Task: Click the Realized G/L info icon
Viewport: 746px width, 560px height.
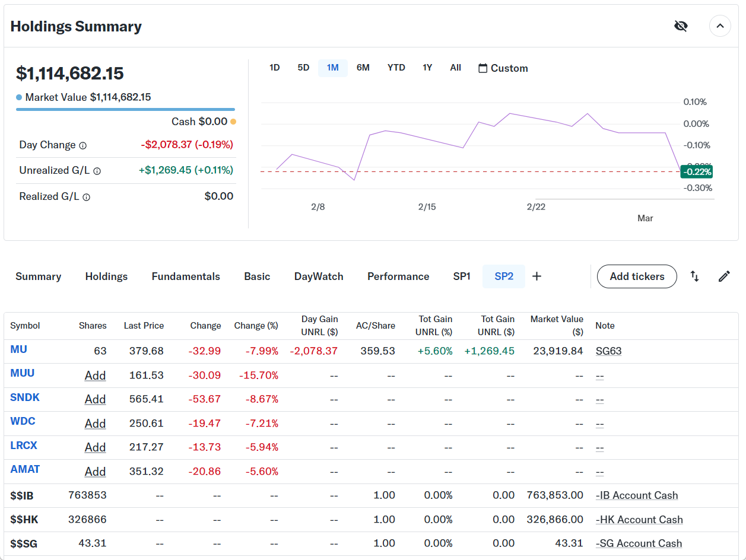Action: tap(87, 197)
